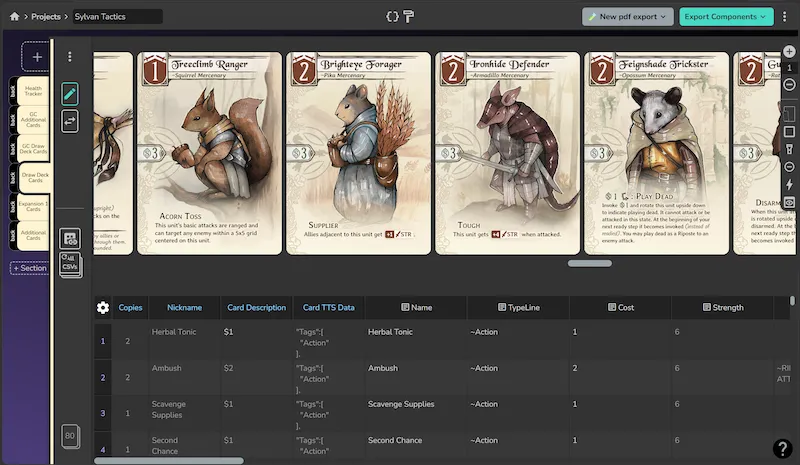This screenshot has height=465, width=800.
Task: Select row number 1 in the table
Action: pyautogui.click(x=103, y=340)
